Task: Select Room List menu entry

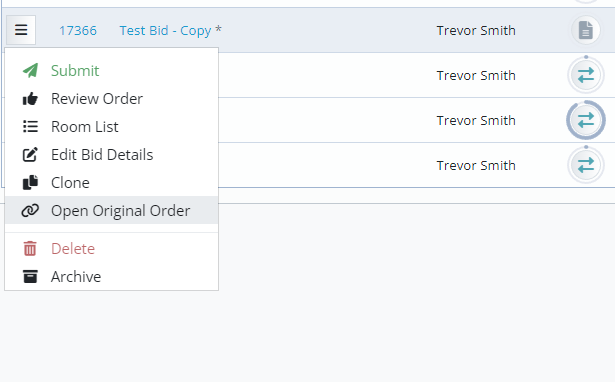Action: 111,127
